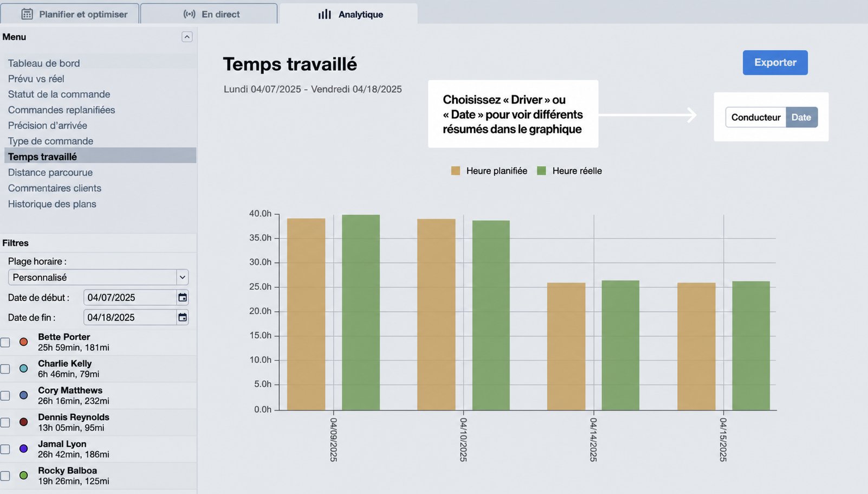Open Commandes replanifiées report

pyautogui.click(x=61, y=110)
